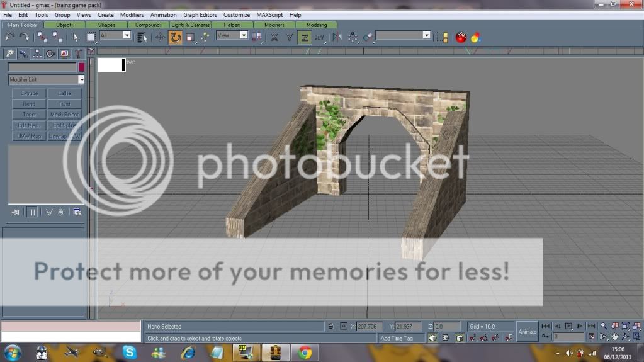Screen dimensions: 644x362
Task: Click the Select and Manipulate icon
Action: [x=205, y=37]
